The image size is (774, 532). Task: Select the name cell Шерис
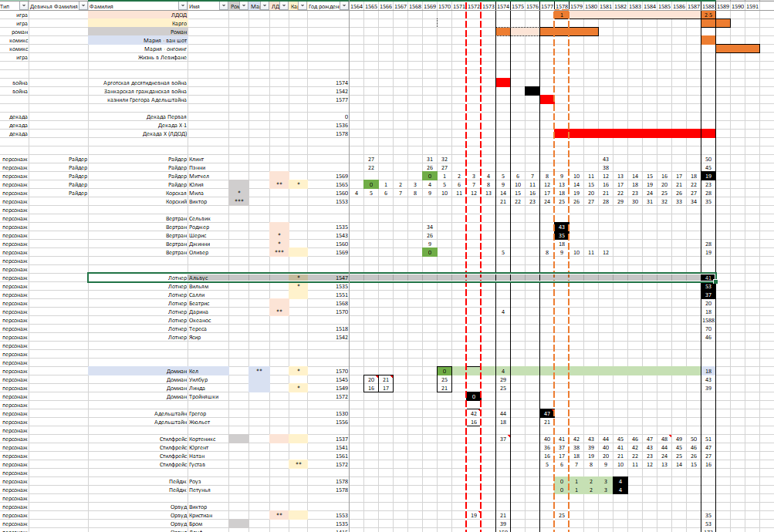208,236
